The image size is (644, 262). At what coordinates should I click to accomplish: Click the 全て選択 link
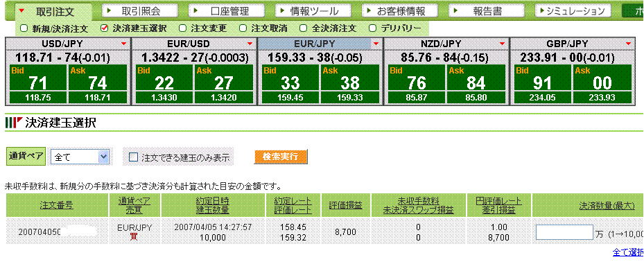tap(628, 252)
